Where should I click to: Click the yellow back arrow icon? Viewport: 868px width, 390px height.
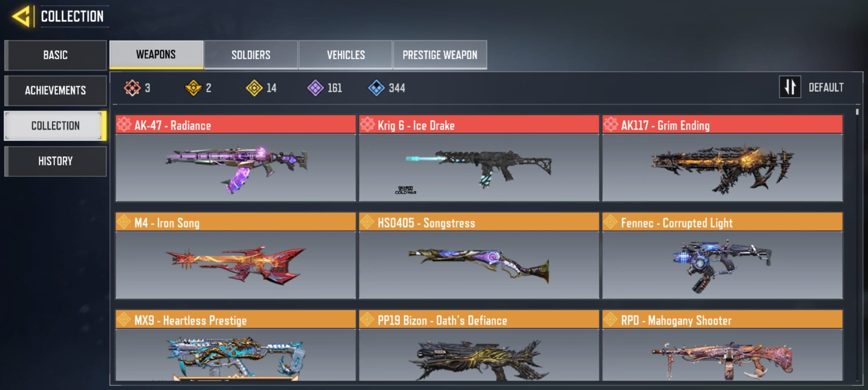(21, 17)
